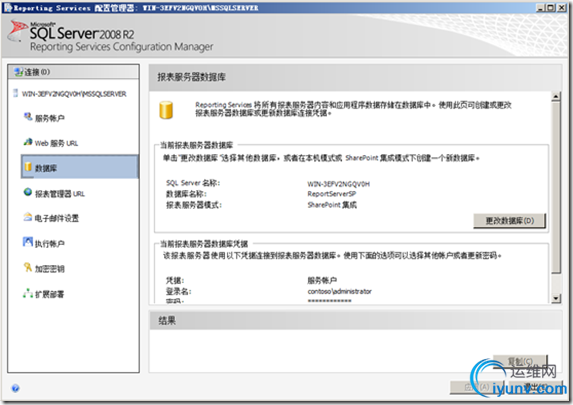Click the scroll down arrow of the database panel
The height and width of the screenshot is (405, 573).
coord(556,299)
